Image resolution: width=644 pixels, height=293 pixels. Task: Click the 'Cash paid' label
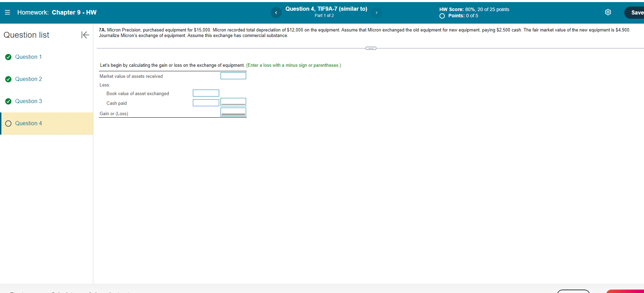[116, 103]
